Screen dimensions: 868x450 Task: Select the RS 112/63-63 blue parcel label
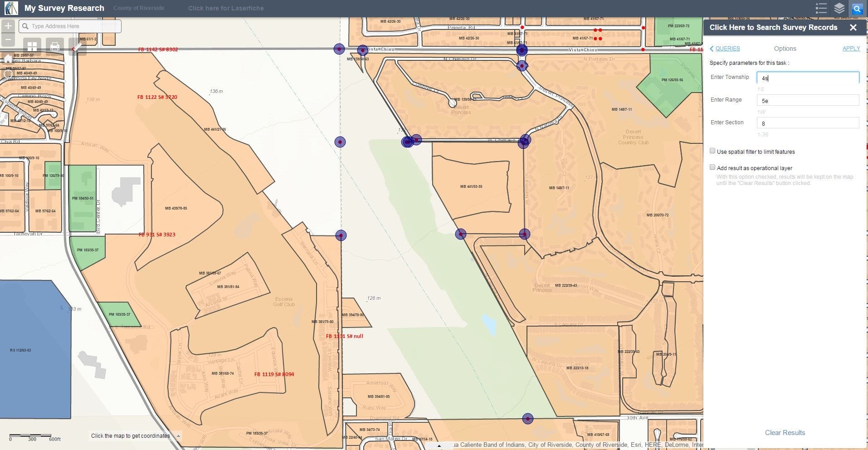click(20, 350)
